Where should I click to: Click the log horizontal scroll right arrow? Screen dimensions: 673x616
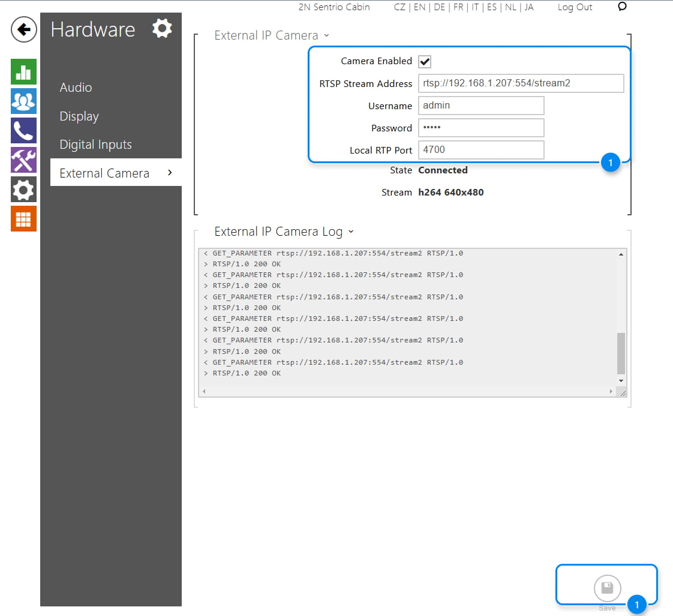pyautogui.click(x=611, y=391)
